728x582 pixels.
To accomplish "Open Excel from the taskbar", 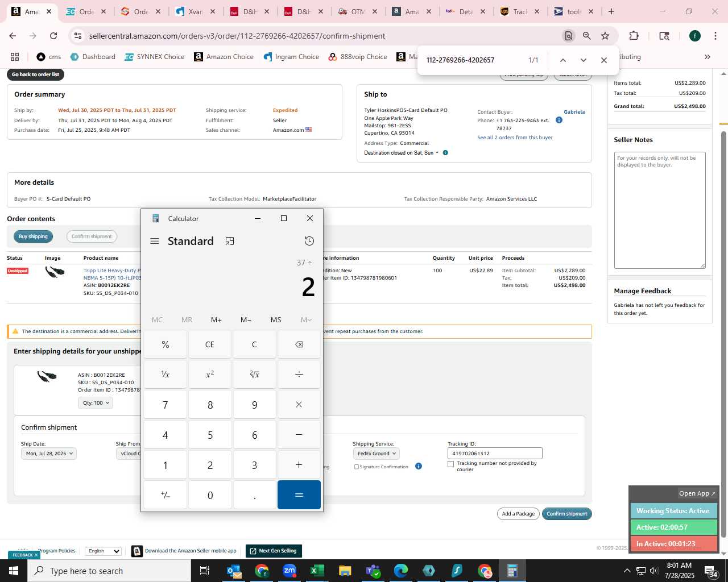I will coord(317,571).
